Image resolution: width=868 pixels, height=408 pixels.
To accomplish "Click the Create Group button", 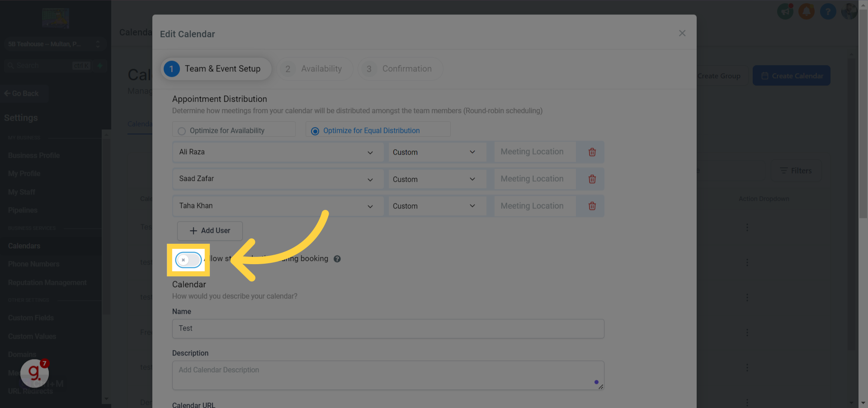I will (719, 76).
